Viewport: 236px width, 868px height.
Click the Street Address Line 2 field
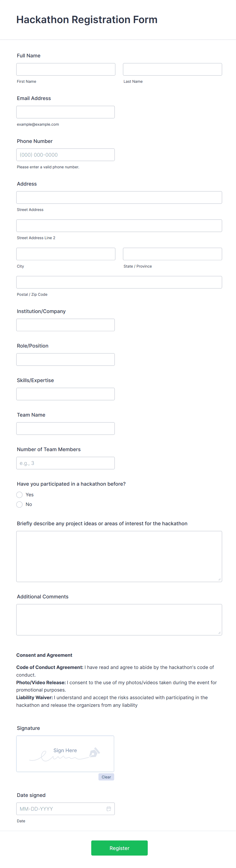[119, 225]
